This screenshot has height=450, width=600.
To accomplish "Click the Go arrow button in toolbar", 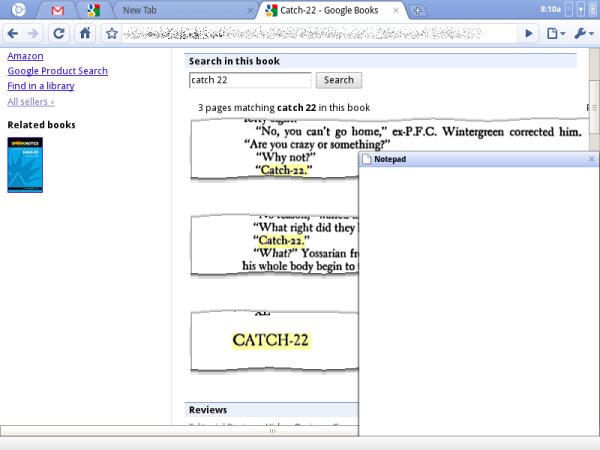I will coord(528,34).
